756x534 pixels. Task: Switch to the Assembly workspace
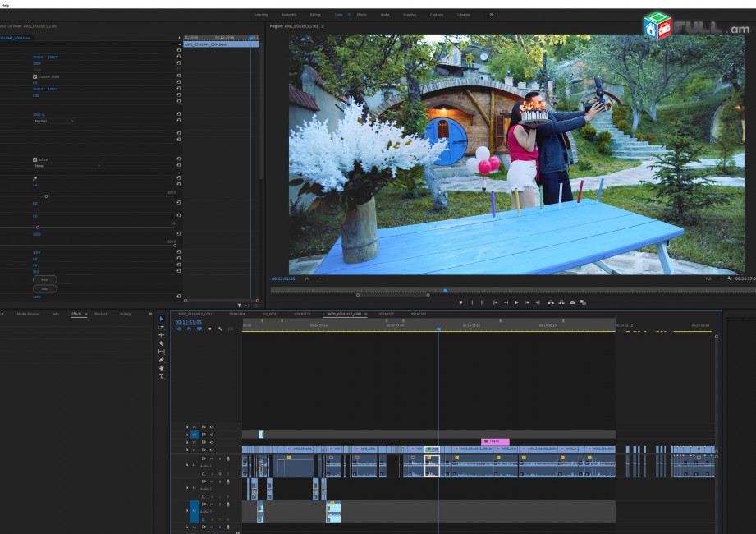click(x=289, y=15)
